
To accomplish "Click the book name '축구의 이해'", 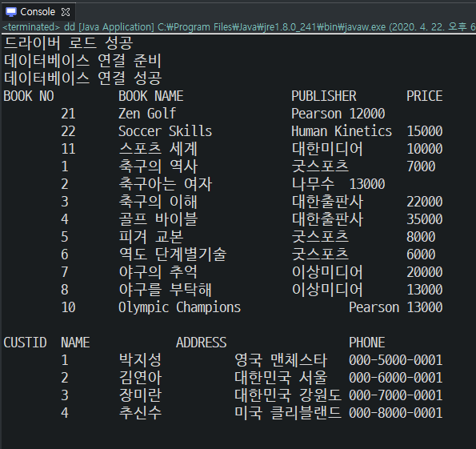I will 158,202.
